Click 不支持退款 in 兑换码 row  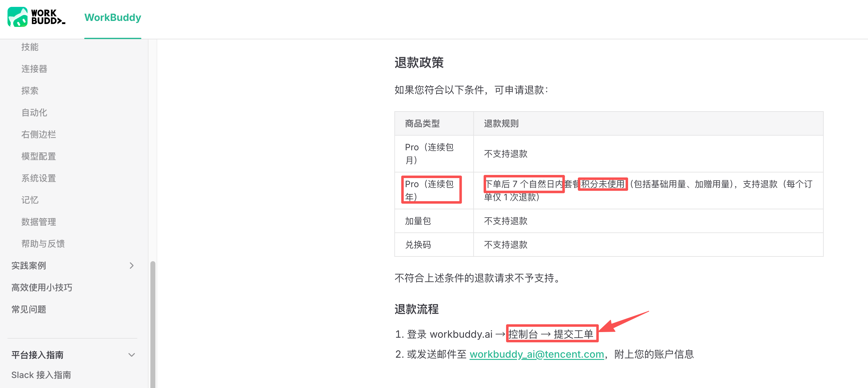pyautogui.click(x=505, y=245)
